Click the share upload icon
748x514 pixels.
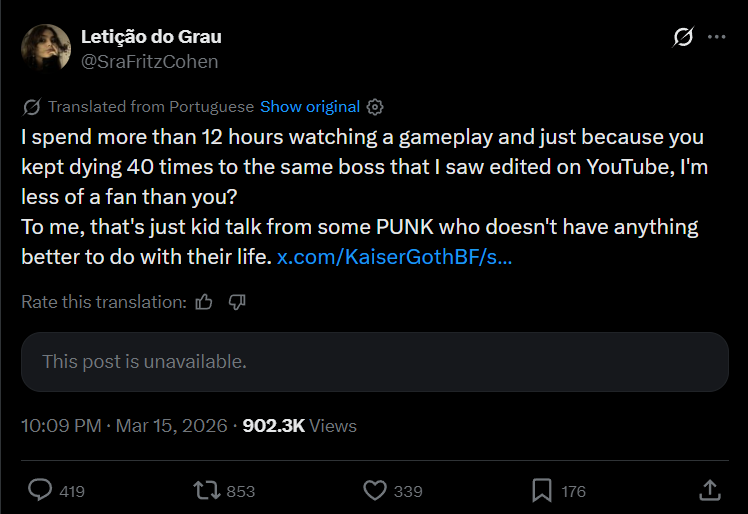(710, 491)
